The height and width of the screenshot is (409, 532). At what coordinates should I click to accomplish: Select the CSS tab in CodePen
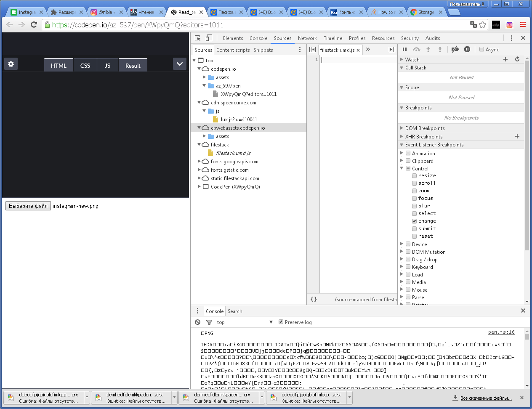pyautogui.click(x=85, y=65)
